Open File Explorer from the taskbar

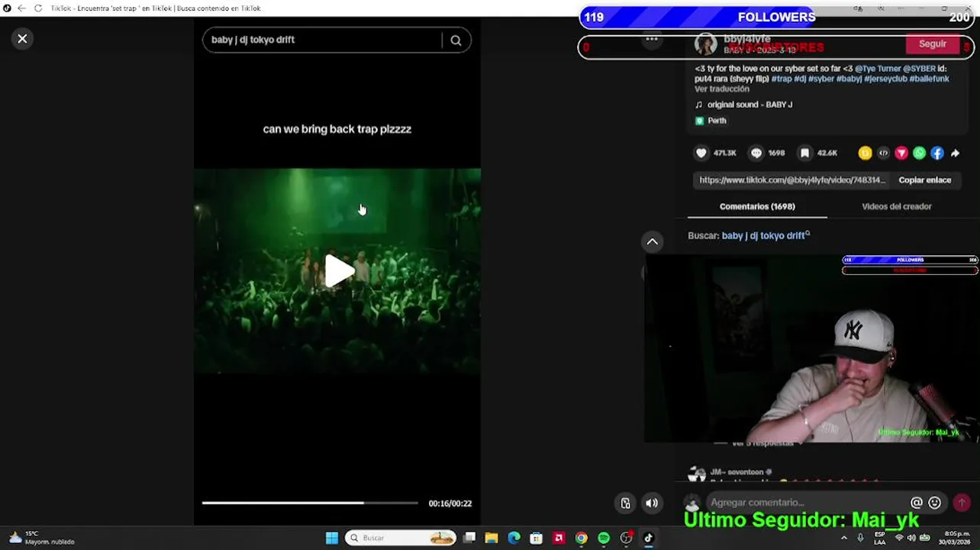[492, 538]
